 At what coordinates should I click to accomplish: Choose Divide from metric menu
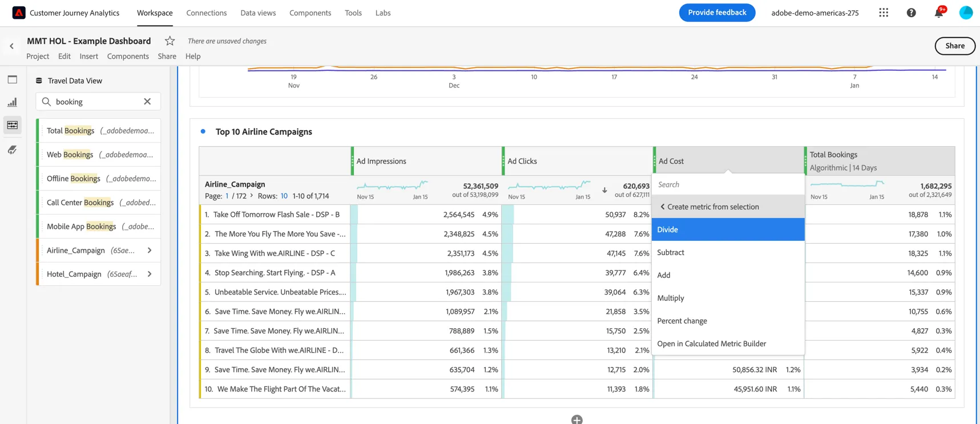(728, 229)
